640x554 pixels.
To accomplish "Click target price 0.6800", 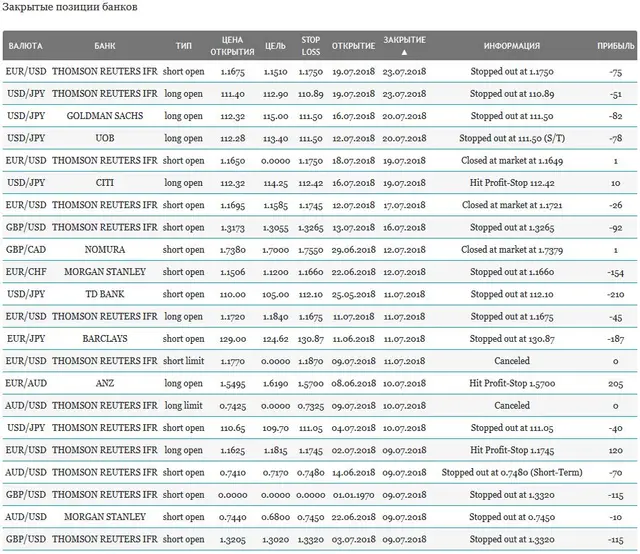I will [x=276, y=517].
